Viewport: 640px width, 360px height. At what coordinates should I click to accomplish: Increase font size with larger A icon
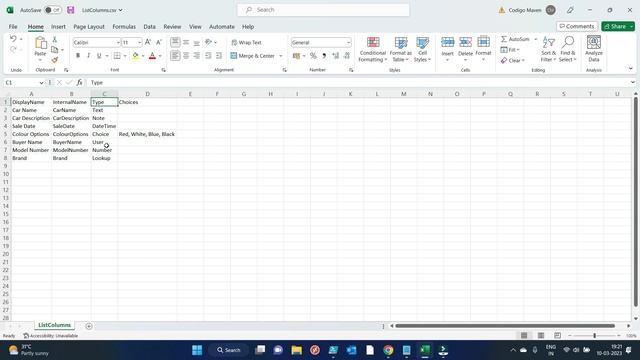pyautogui.click(x=148, y=42)
